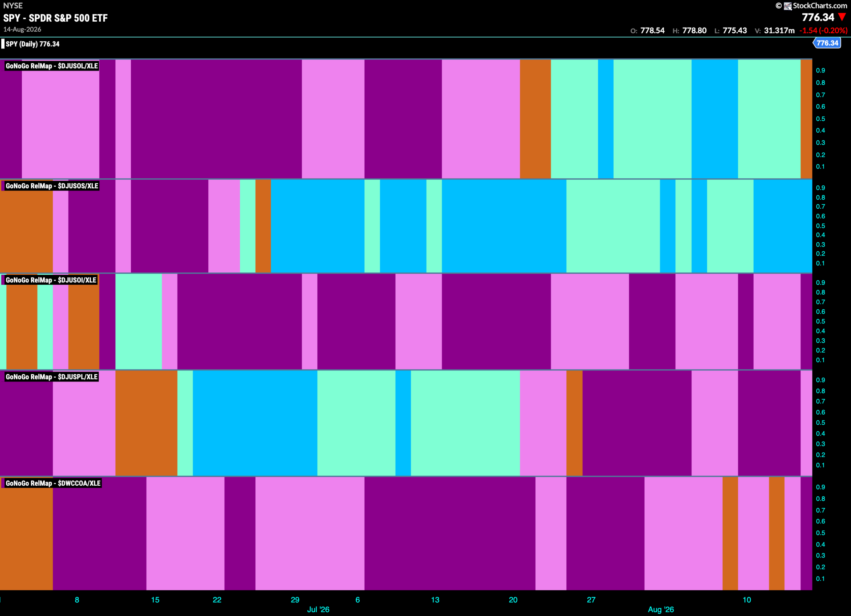Image resolution: width=851 pixels, height=616 pixels.
Task: Click the GoNoGo RelMap $DJUSOL/XLE label
Action: point(52,66)
